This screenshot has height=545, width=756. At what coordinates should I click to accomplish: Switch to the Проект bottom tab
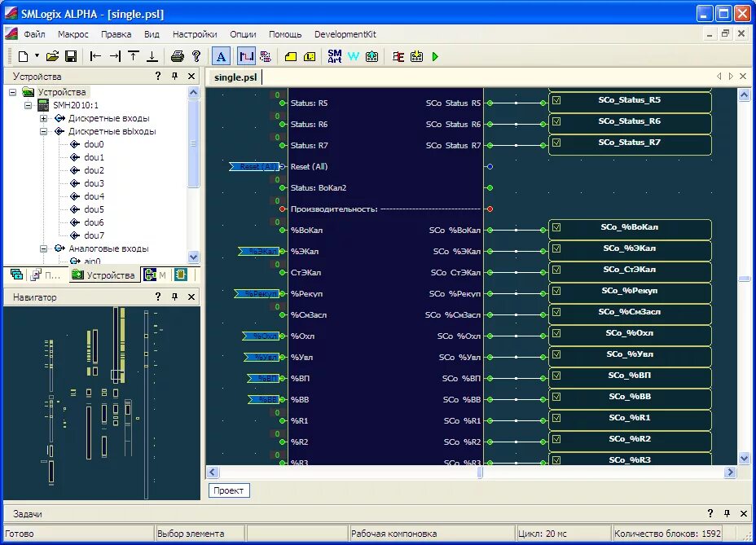pyautogui.click(x=229, y=490)
